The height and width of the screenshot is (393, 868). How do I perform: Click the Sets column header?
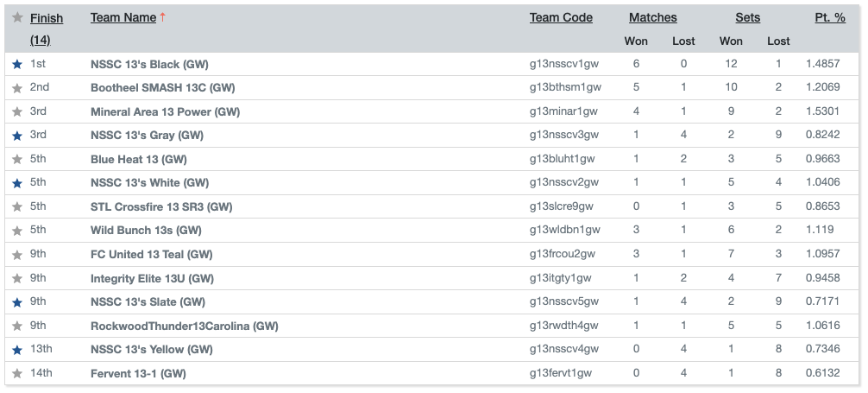(747, 18)
